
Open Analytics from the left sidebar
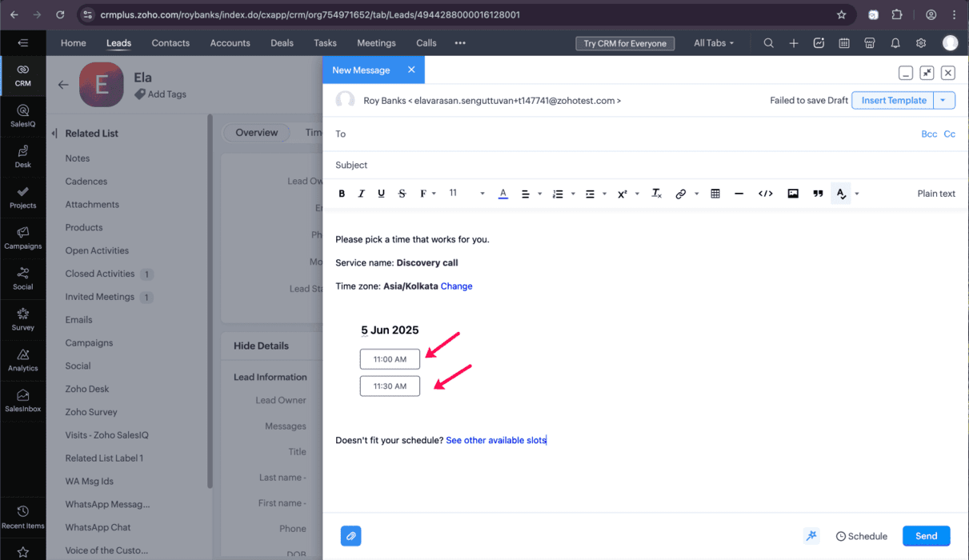[x=22, y=361]
